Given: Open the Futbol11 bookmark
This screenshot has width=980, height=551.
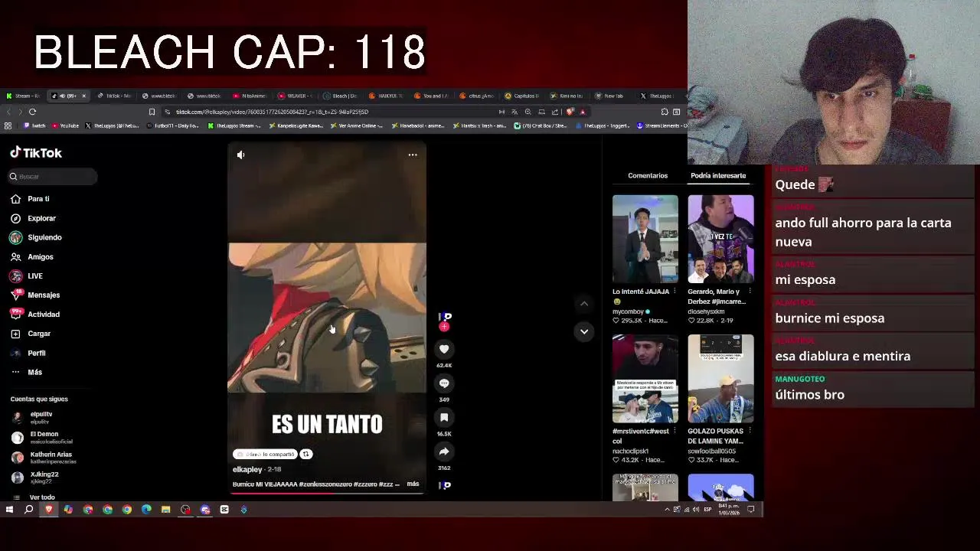Looking at the screenshot, I should [174, 126].
